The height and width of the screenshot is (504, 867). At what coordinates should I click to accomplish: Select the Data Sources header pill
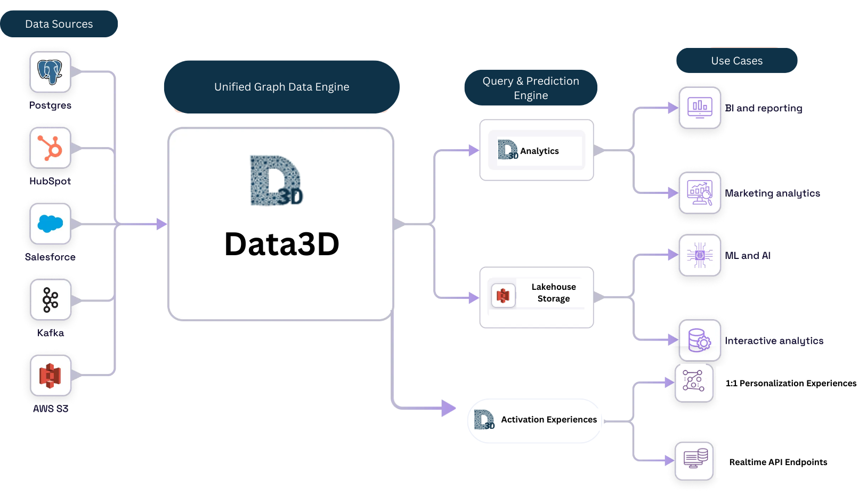click(59, 23)
